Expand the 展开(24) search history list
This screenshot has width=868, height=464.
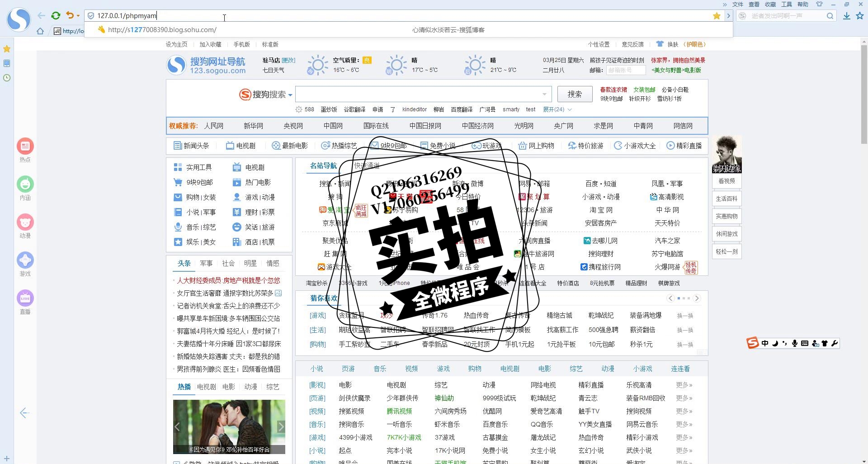[557, 109]
